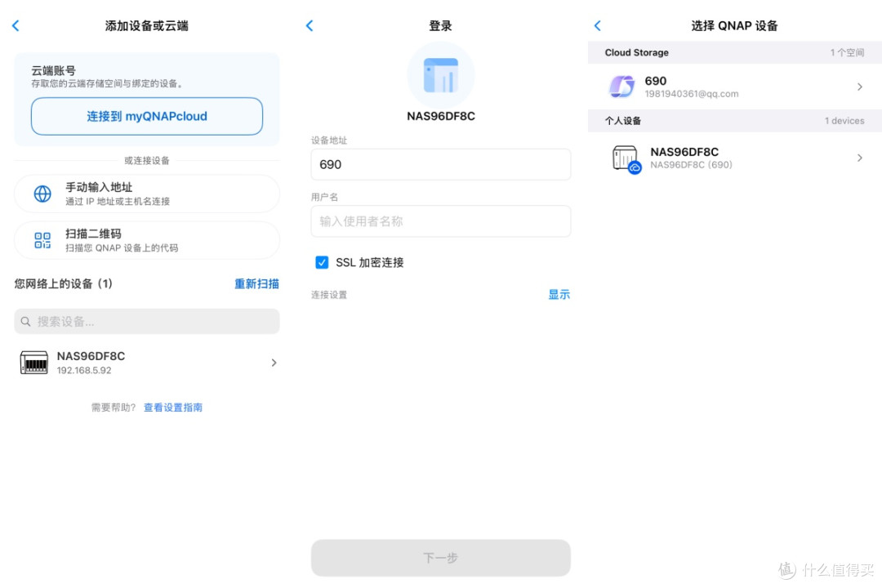
Task: Click 扫描您 QNAP 设备上的代码 description text
Action: tap(122, 248)
